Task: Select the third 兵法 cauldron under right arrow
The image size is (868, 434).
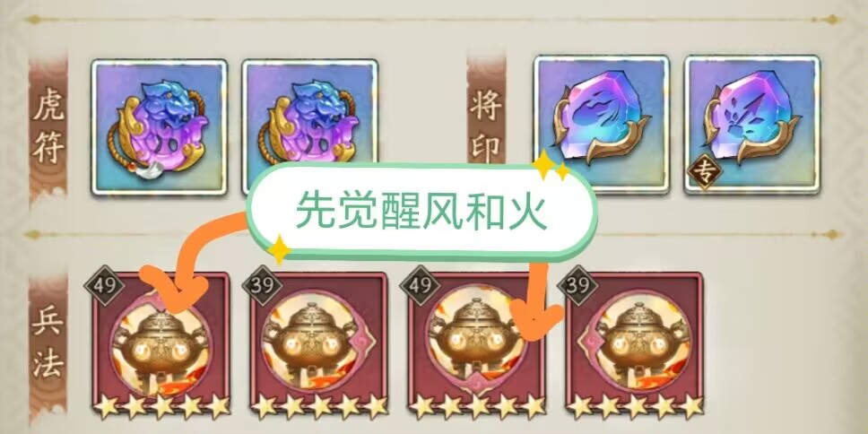Action: (477, 345)
